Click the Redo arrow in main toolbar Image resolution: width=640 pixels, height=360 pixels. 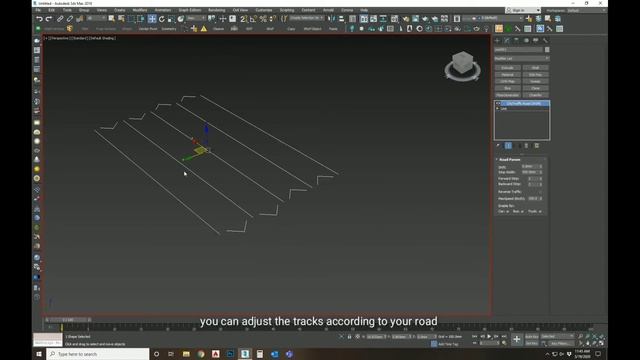click(49, 19)
